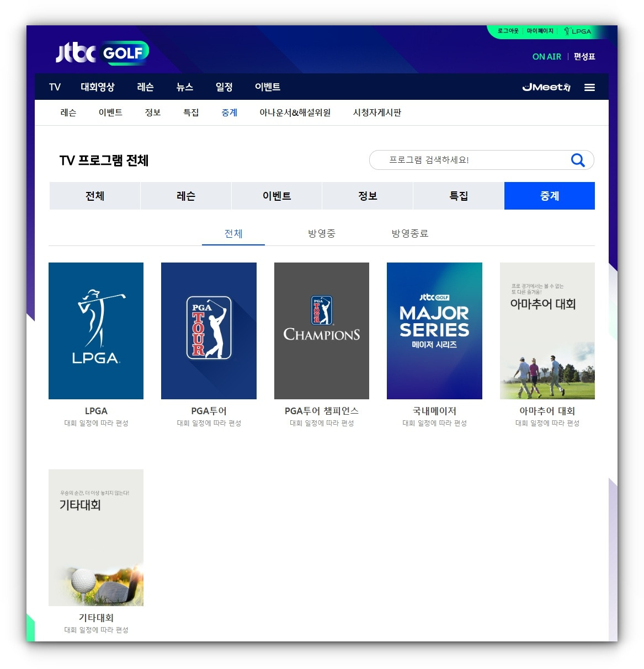Image resolution: width=644 pixels, height=669 pixels.
Task: Click the JMeet icon in the navigation bar
Action: (546, 87)
